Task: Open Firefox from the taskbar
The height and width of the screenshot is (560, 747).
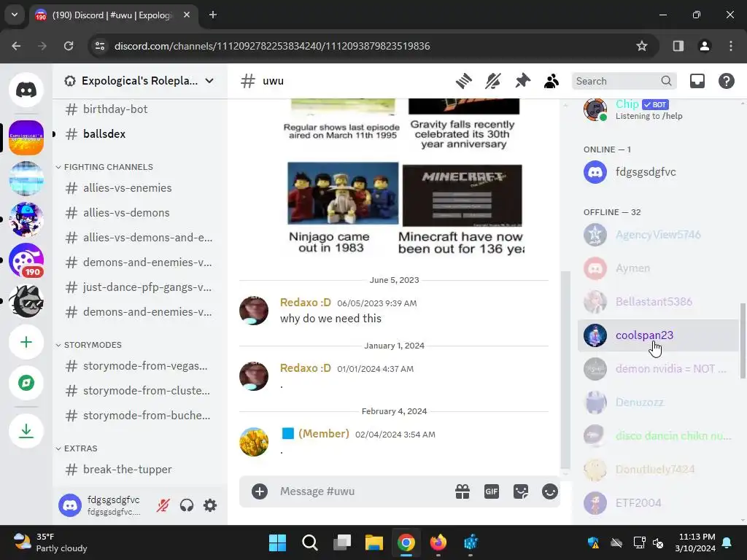Action: point(438,542)
